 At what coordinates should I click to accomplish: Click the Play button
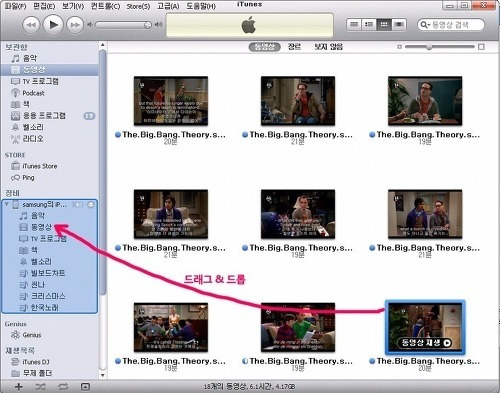coord(53,25)
